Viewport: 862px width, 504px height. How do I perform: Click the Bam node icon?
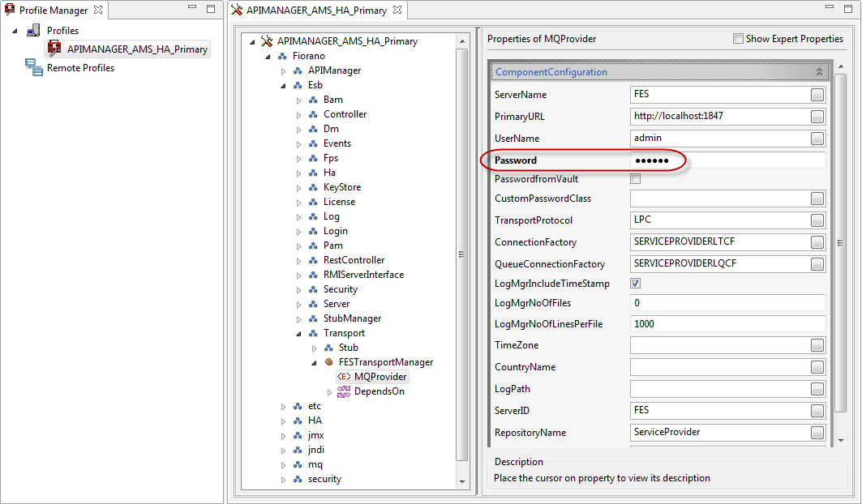pyautogui.click(x=313, y=100)
